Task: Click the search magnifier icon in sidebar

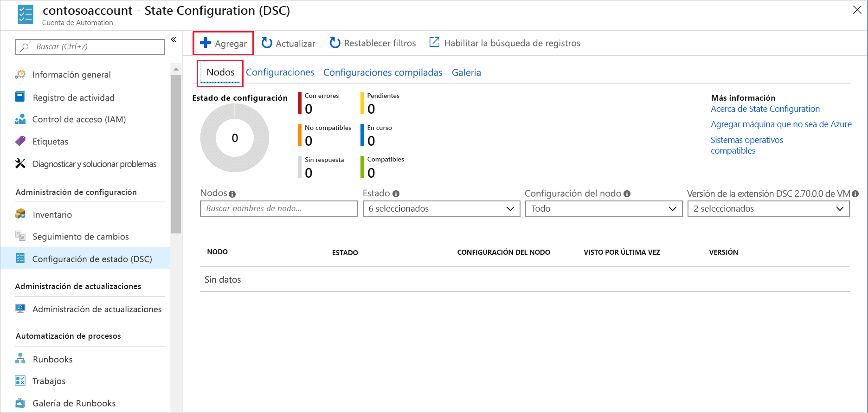Action: click(25, 47)
